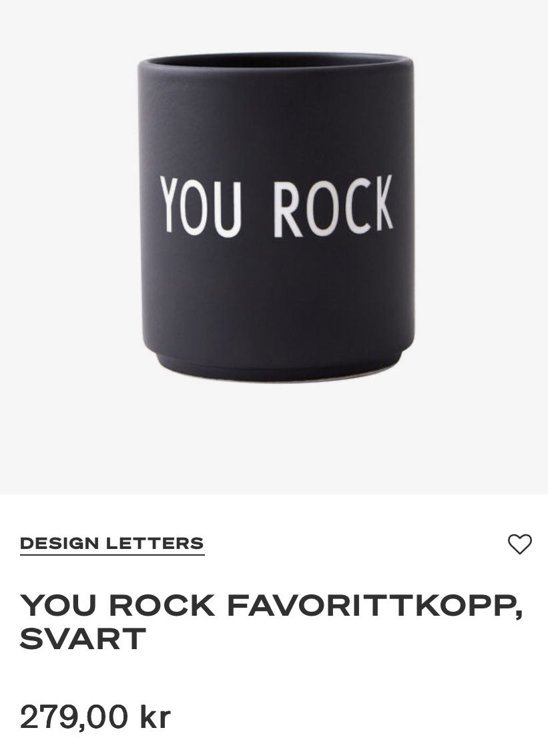
Task: Click the white ROCK lettering on mug
Action: click(334, 206)
